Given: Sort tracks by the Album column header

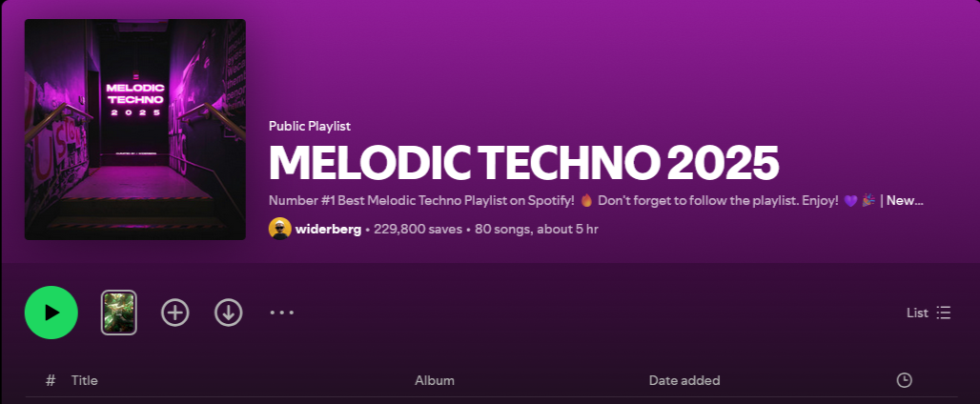Looking at the screenshot, I should click(435, 380).
